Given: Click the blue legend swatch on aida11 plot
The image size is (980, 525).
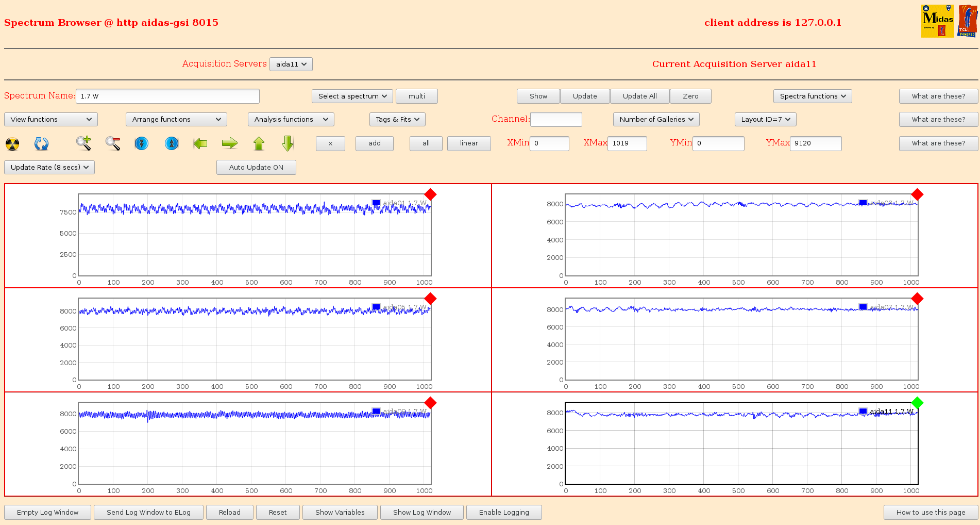Looking at the screenshot, I should click(863, 412).
